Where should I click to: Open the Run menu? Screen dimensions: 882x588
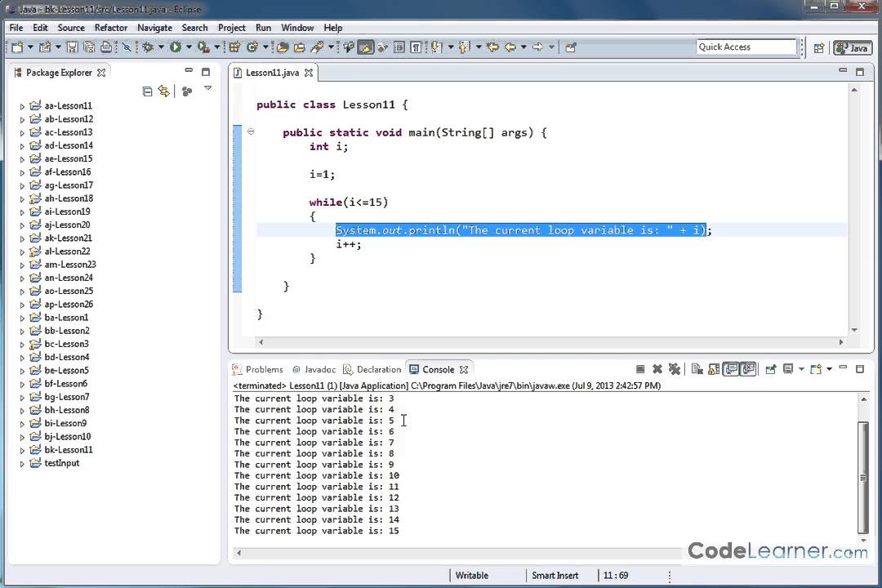[263, 28]
